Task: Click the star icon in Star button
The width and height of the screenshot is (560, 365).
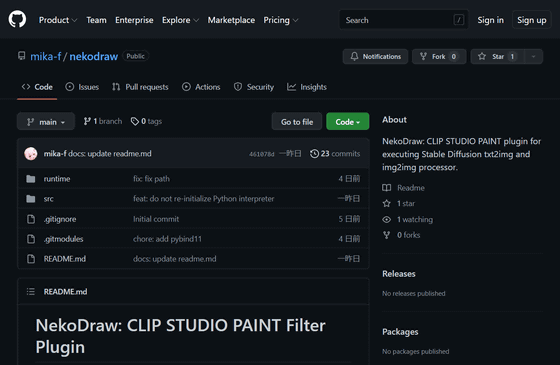Action: (482, 56)
